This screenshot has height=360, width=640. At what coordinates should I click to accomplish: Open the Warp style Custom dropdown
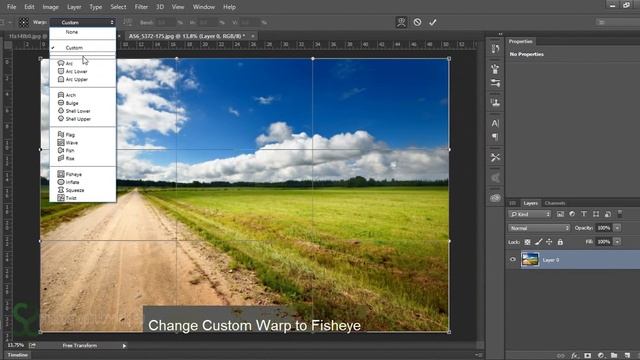click(83, 22)
